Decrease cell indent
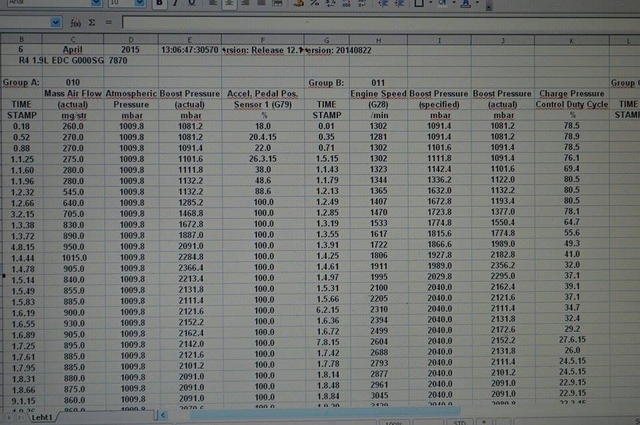Image resolution: width=640 pixels, height=425 pixels. click(x=382, y=3)
